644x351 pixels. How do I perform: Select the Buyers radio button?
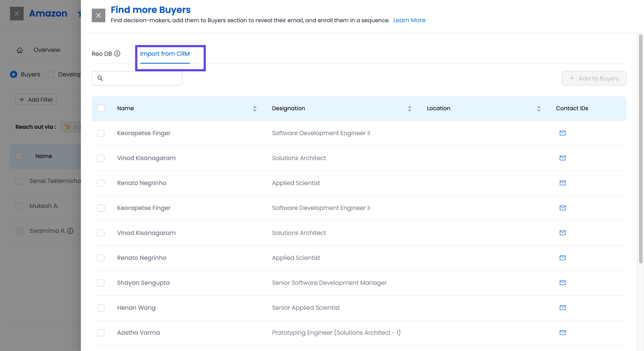pos(14,75)
